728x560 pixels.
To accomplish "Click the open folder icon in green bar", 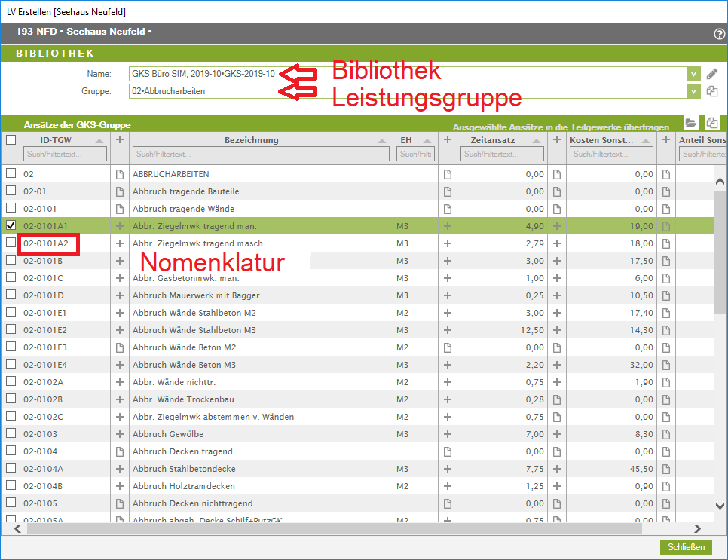I will [x=691, y=123].
